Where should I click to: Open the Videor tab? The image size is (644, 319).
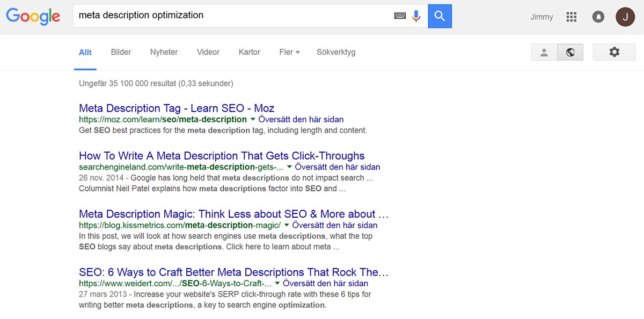[x=208, y=52]
